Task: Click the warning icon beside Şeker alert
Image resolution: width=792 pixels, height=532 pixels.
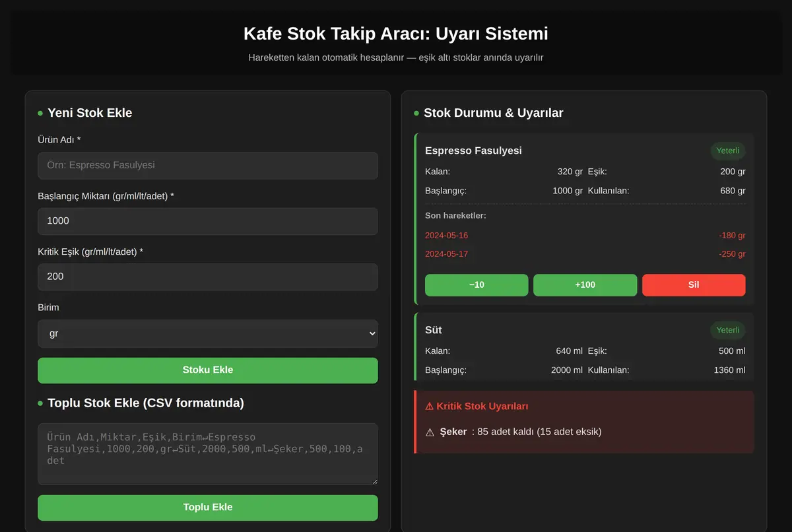Action: (x=430, y=432)
